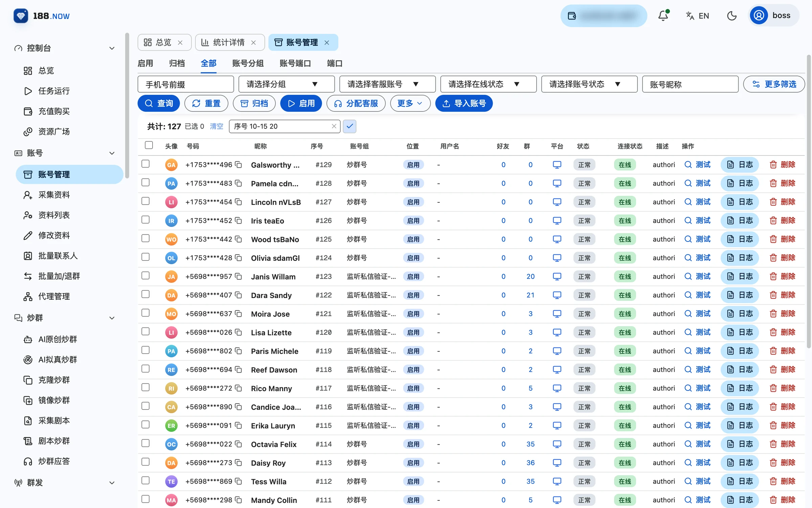Open the notification bell icon
This screenshot has height=508, width=812.
(x=663, y=16)
